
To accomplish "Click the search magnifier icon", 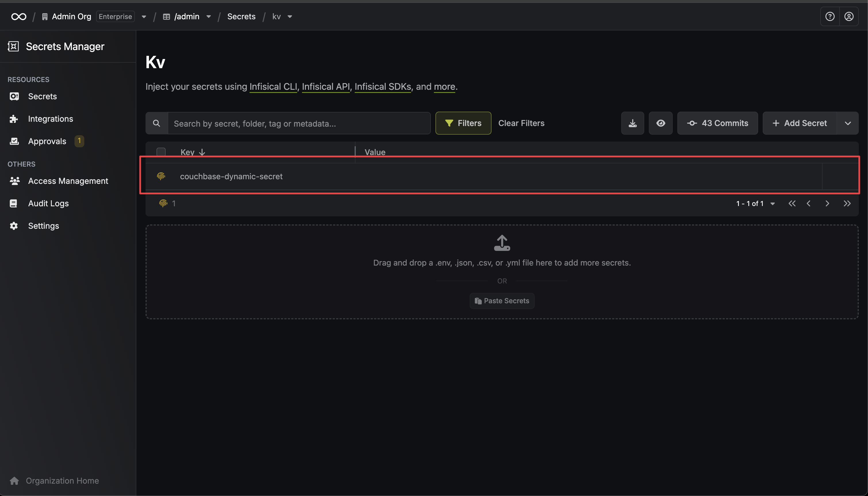I will click(157, 123).
